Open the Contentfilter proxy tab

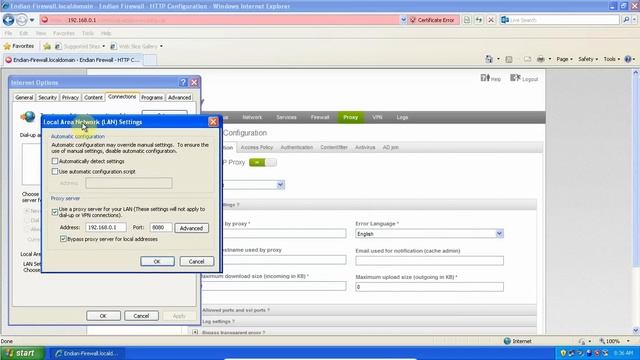pos(334,147)
